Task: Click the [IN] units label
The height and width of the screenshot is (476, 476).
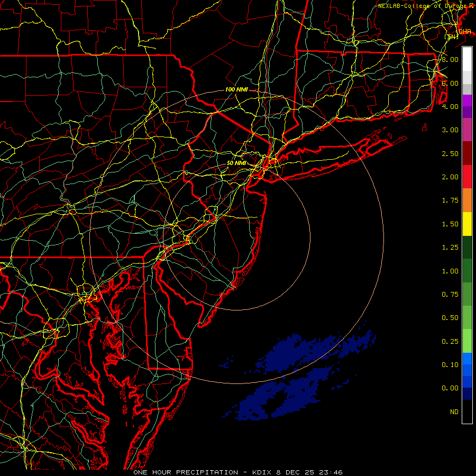Action: (x=452, y=36)
